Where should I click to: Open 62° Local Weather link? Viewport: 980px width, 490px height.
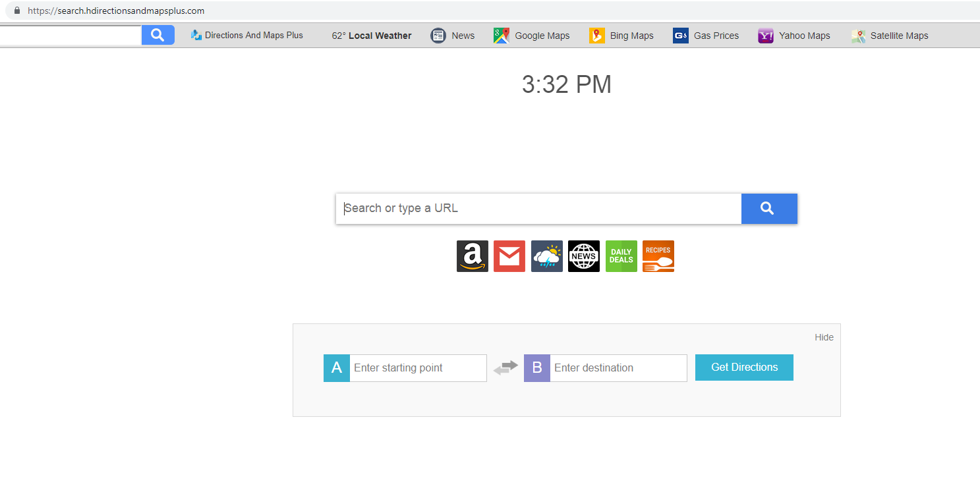[x=372, y=36]
